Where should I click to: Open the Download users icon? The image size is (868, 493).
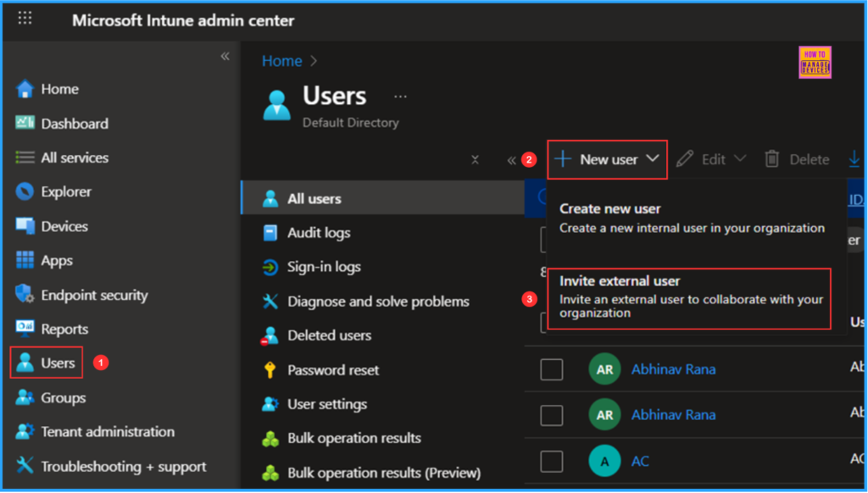coord(854,158)
